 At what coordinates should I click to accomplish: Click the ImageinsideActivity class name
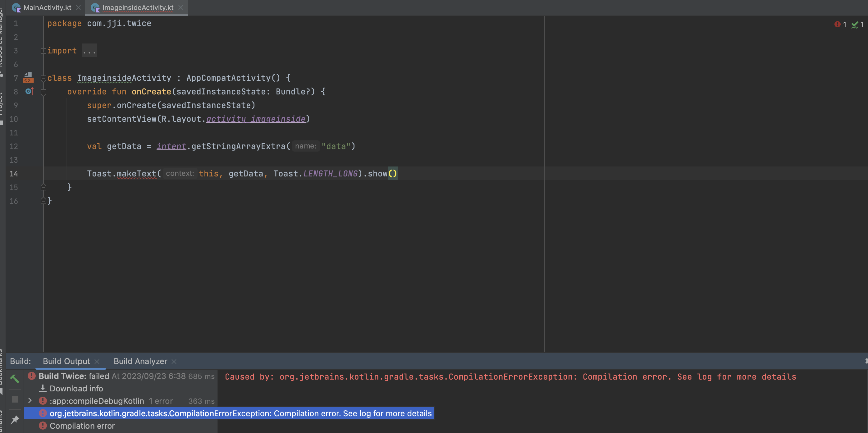[124, 78]
